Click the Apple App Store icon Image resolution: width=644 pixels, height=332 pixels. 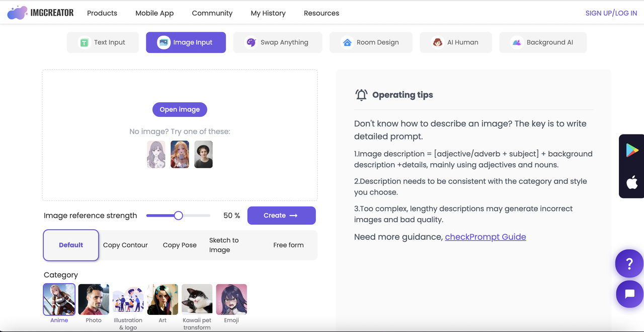pos(632,181)
